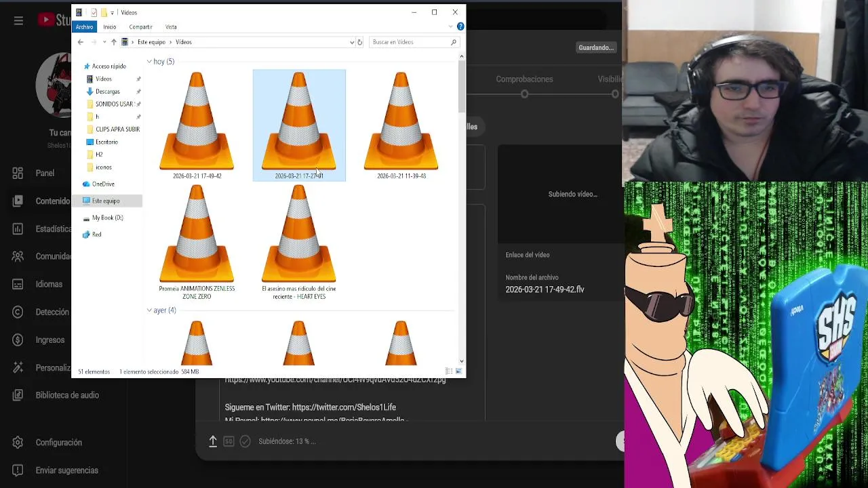The height and width of the screenshot is (488, 868).
Task: Click the checks checkmark icon in upload dialog
Action: 245,441
